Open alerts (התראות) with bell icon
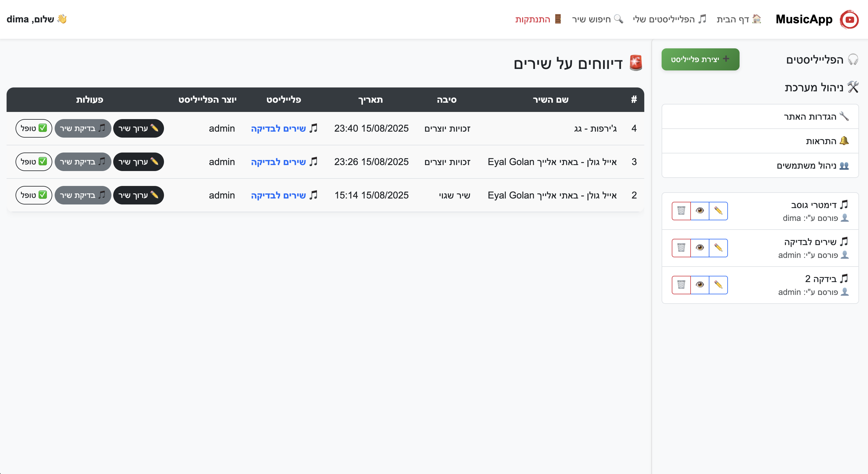This screenshot has width=868, height=474. (x=827, y=141)
